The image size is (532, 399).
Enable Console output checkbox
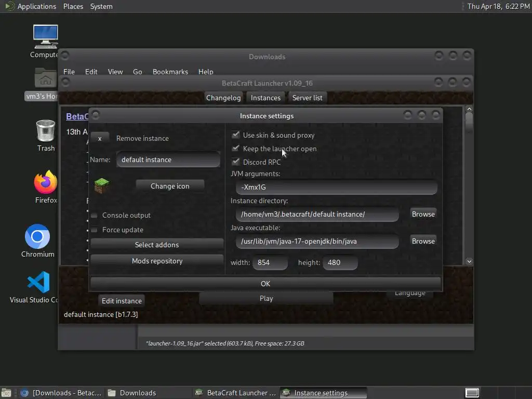click(x=95, y=215)
